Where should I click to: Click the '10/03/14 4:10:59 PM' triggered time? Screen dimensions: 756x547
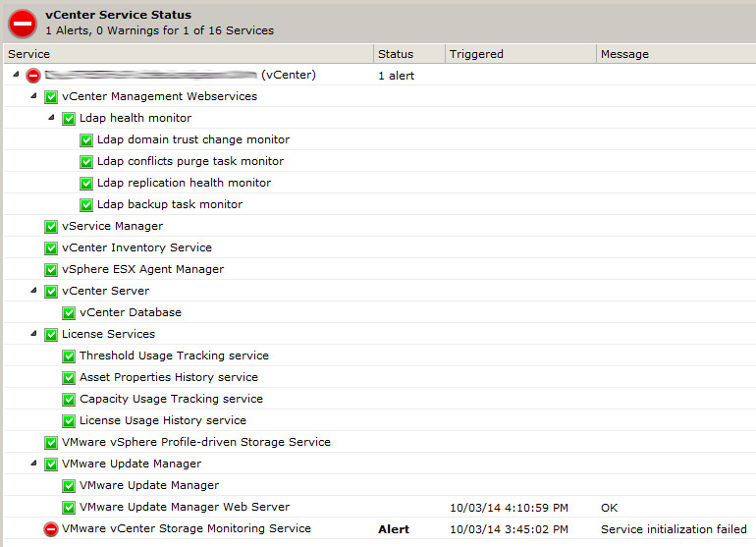[x=509, y=508]
